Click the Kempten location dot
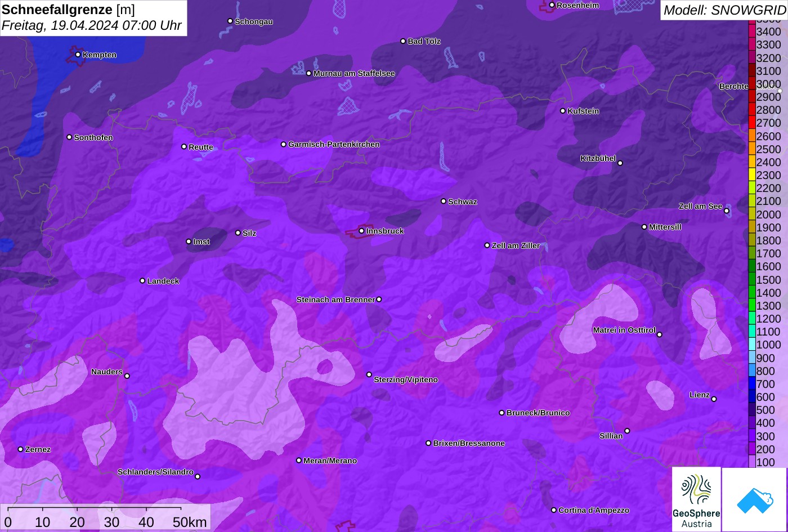This screenshot has width=788, height=532. pyautogui.click(x=78, y=55)
